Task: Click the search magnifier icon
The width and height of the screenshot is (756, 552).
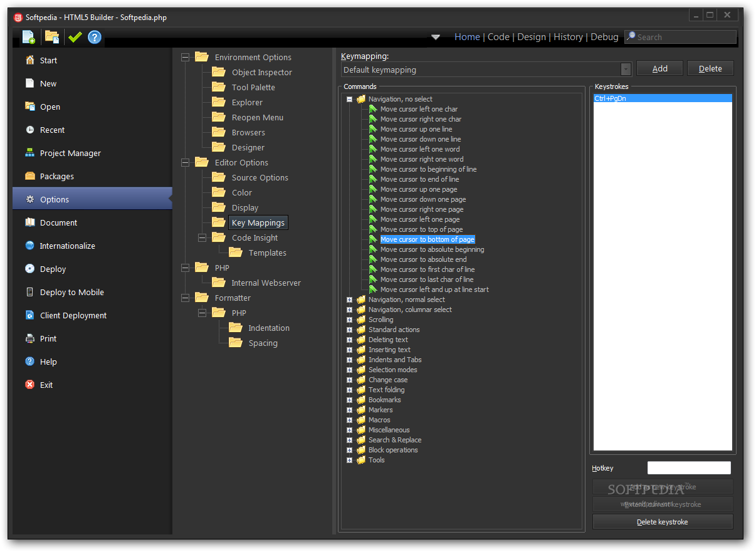Action: tap(631, 36)
